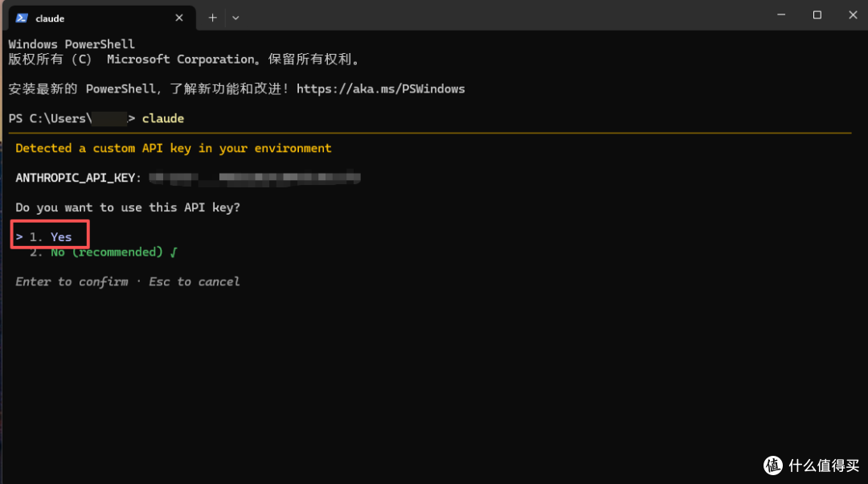Click the 'Do you want to use this API key?' text
The width and height of the screenshot is (868, 484).
click(129, 207)
